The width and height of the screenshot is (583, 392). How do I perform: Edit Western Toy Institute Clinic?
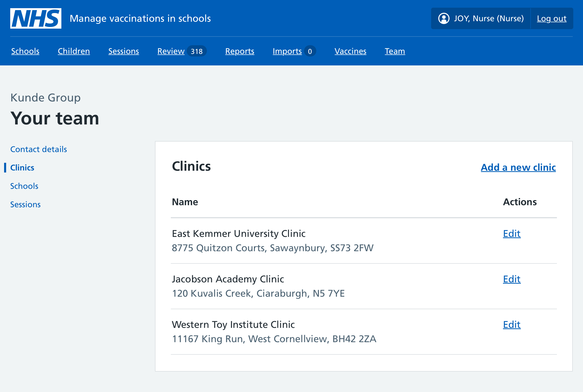[x=512, y=325]
